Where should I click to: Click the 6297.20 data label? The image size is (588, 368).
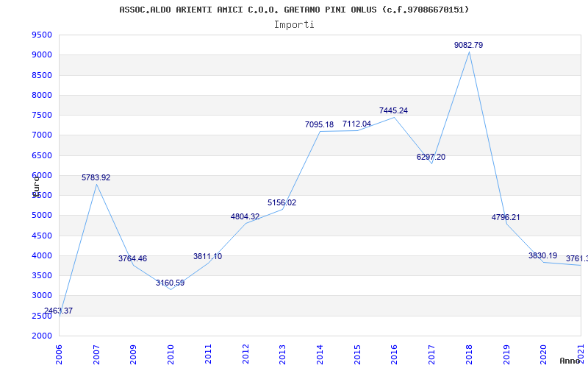point(431,157)
